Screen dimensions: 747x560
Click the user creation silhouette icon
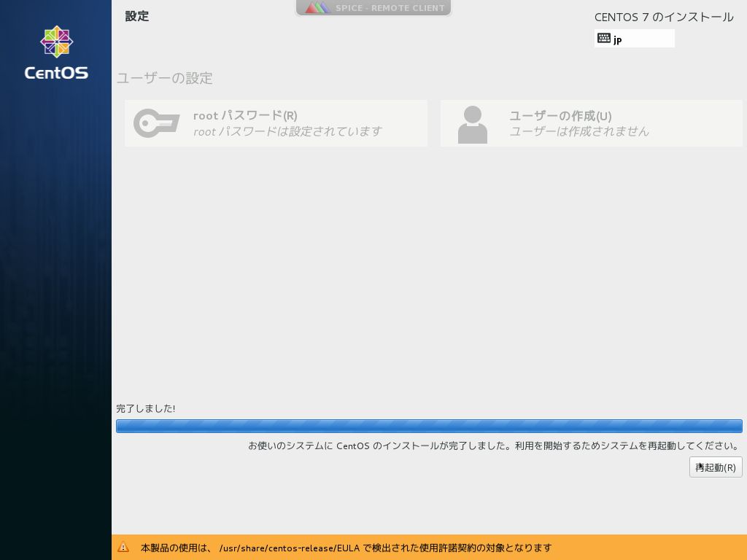(472, 124)
